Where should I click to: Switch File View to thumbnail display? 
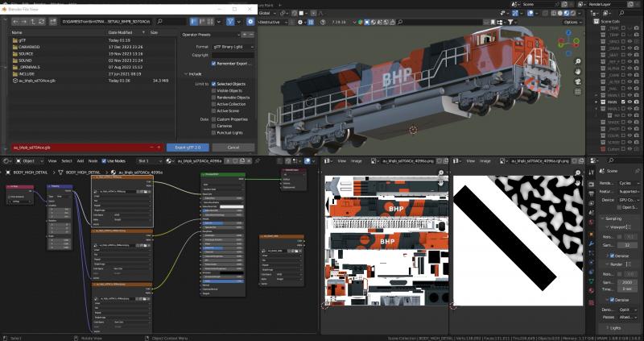pyautogui.click(x=210, y=22)
